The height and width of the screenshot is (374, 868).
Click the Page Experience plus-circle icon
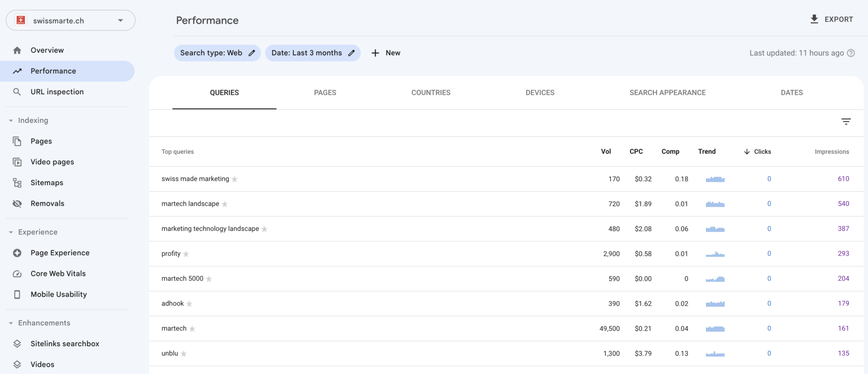pos(17,253)
